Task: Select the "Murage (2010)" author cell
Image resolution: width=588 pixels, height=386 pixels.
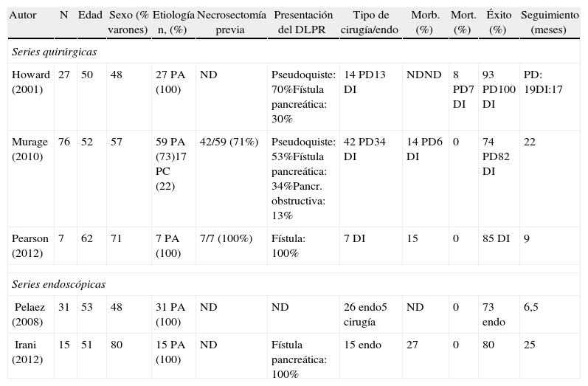Action: coord(30,148)
